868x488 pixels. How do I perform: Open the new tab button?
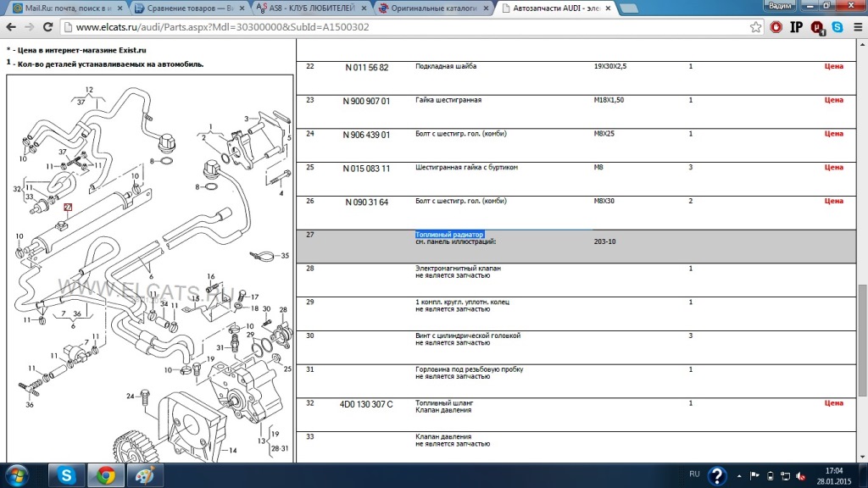[630, 8]
